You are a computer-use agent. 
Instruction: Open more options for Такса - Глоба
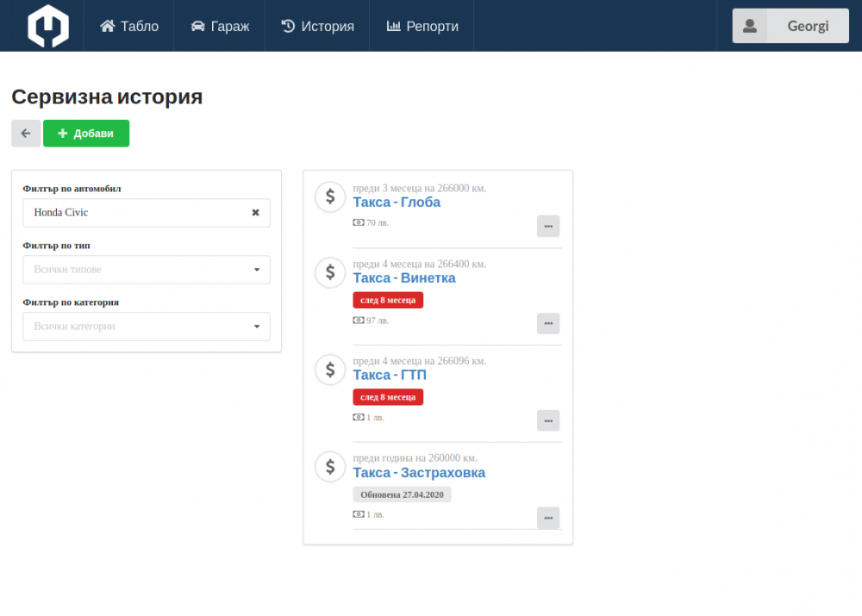[548, 226]
